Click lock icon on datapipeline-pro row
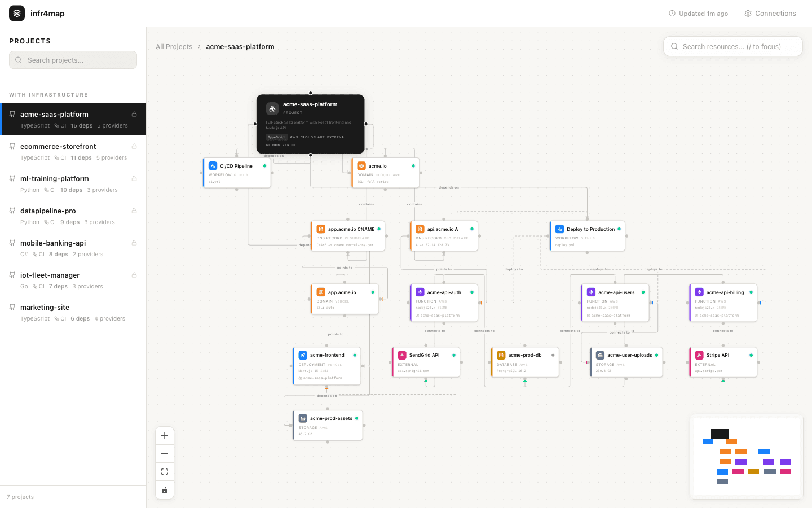 pyautogui.click(x=134, y=211)
